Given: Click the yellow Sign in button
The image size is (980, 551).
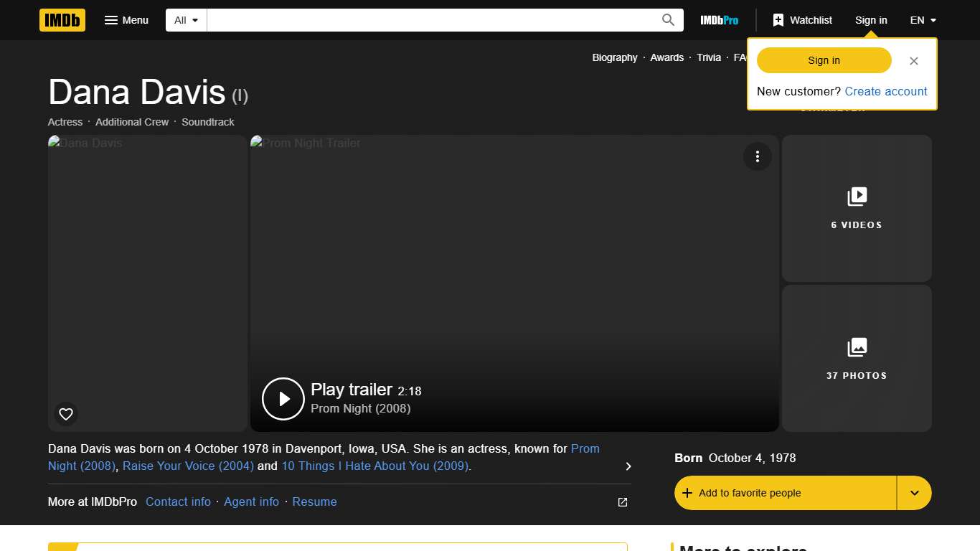Looking at the screenshot, I should 824,60.
